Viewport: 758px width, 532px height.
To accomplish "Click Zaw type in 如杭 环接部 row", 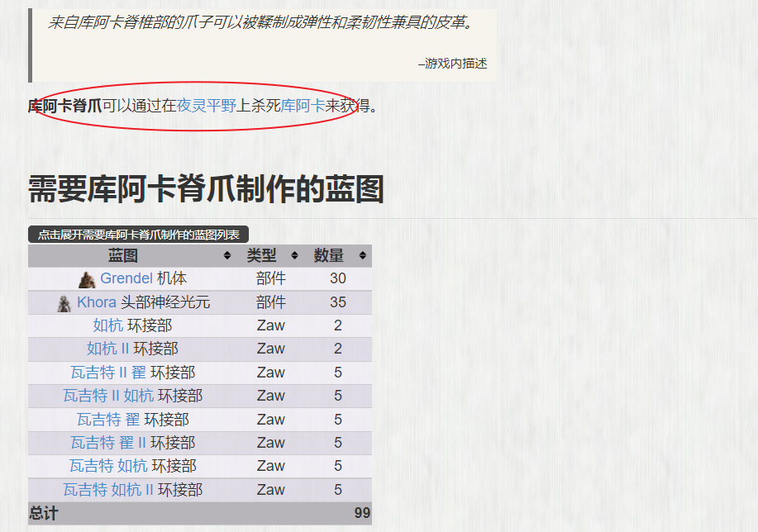I will (x=271, y=325).
